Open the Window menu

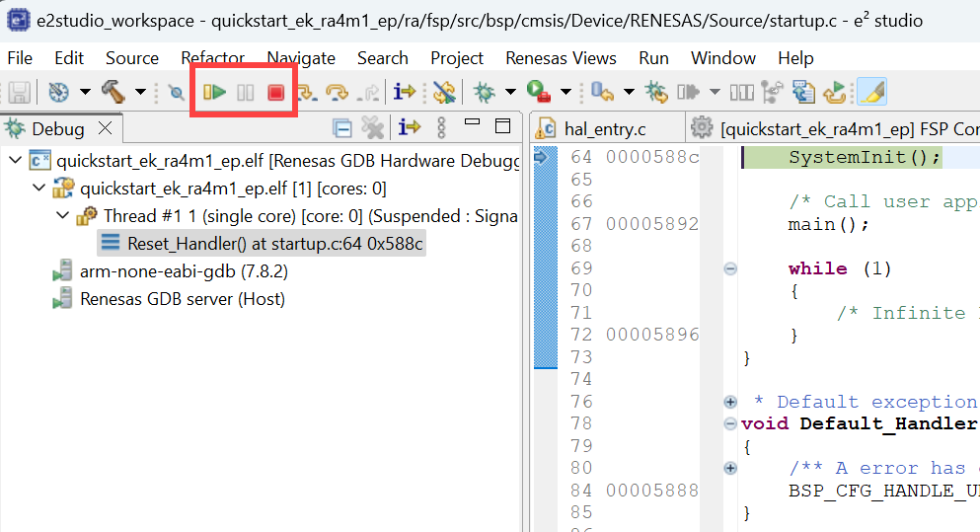coord(723,58)
